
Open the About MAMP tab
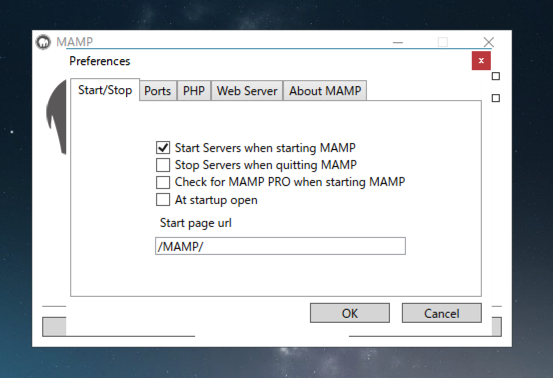[x=325, y=91]
